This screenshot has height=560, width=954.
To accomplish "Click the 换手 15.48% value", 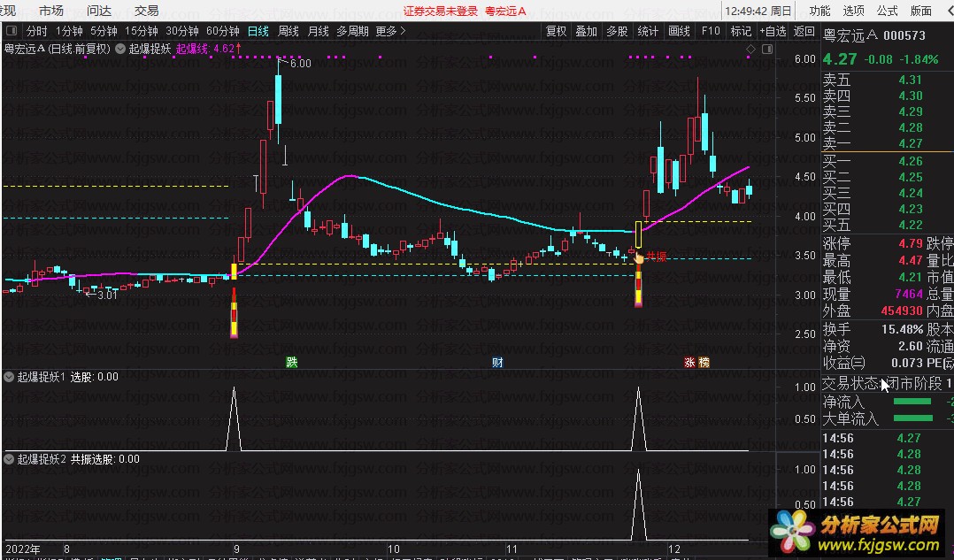I will pyautogui.click(x=903, y=330).
